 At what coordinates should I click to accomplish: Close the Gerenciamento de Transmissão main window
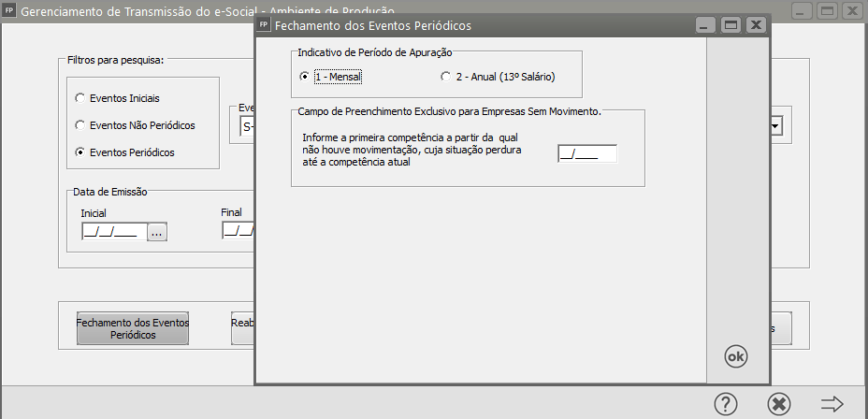click(x=852, y=11)
